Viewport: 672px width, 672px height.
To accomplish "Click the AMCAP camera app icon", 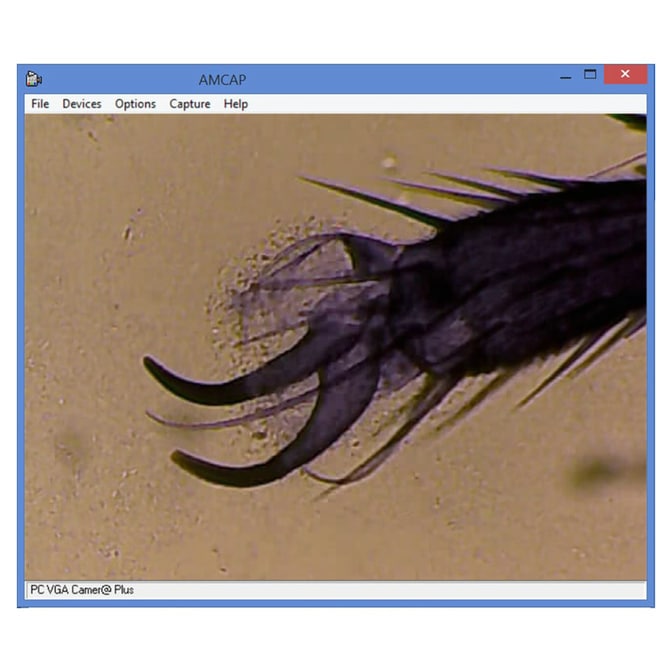I will (x=33, y=79).
